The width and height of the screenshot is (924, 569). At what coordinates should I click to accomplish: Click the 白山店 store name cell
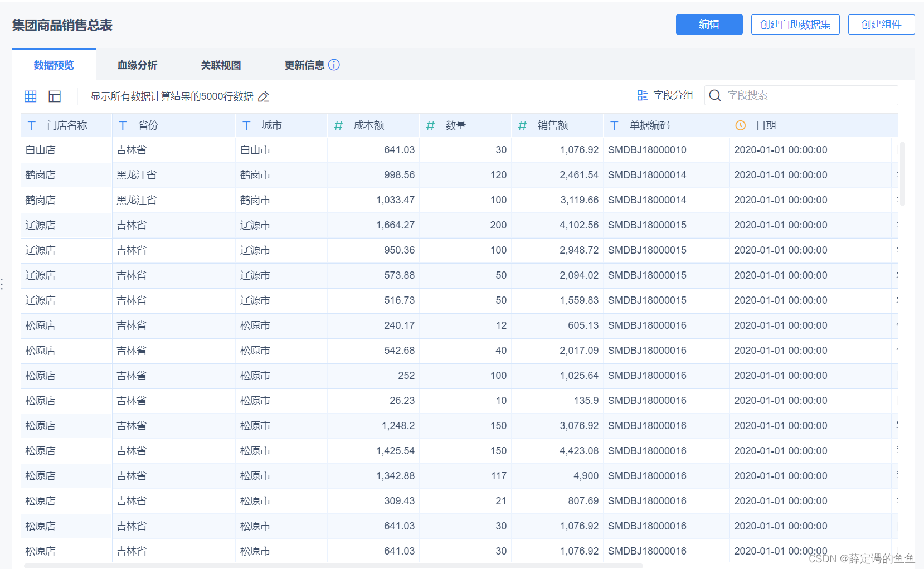[67, 150]
